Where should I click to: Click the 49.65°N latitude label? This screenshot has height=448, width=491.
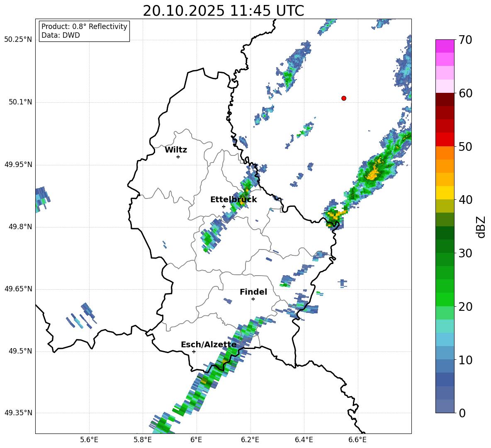point(18,289)
